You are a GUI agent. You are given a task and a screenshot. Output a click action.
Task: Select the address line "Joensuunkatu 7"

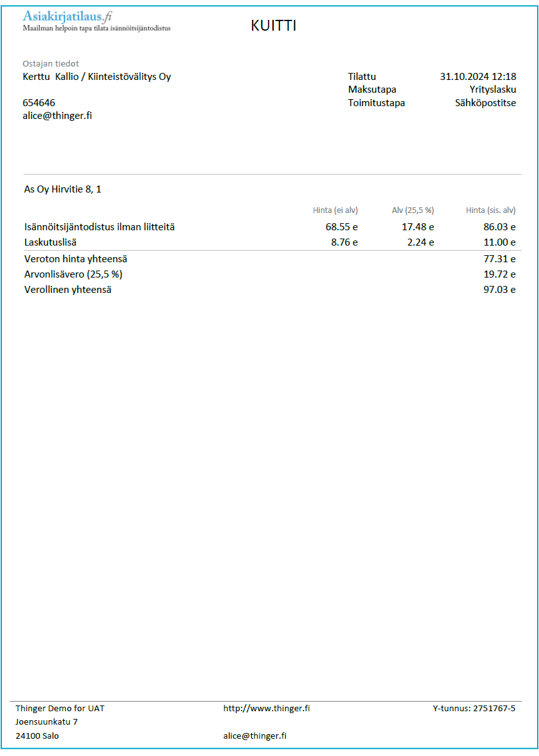click(x=46, y=721)
